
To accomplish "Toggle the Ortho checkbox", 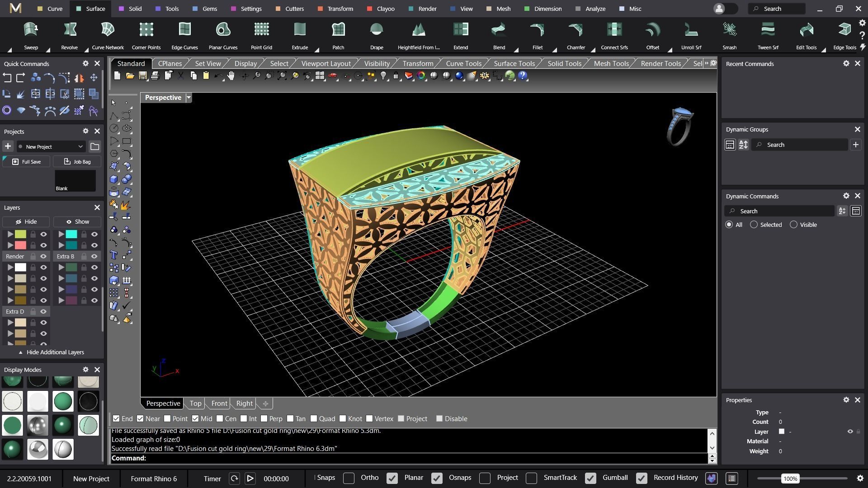I will coord(349,478).
